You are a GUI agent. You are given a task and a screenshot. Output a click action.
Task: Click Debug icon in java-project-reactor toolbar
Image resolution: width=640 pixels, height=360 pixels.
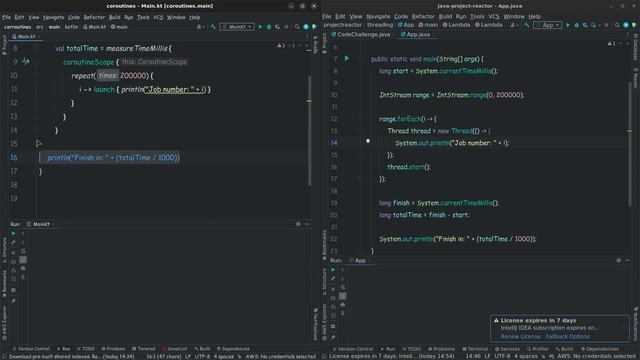tap(576, 25)
